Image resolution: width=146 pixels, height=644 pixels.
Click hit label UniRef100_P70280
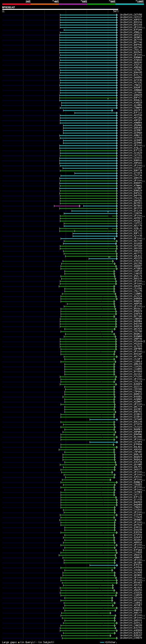131,376
